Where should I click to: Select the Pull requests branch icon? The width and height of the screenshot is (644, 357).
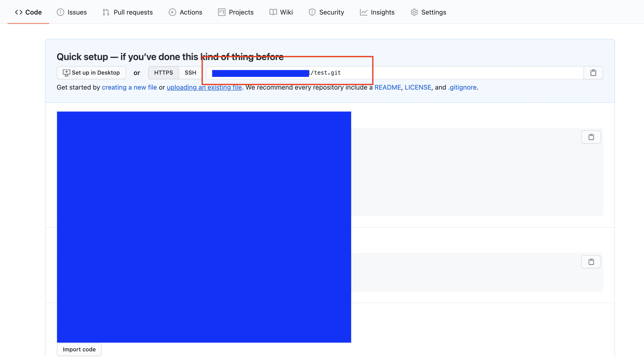[x=106, y=12]
